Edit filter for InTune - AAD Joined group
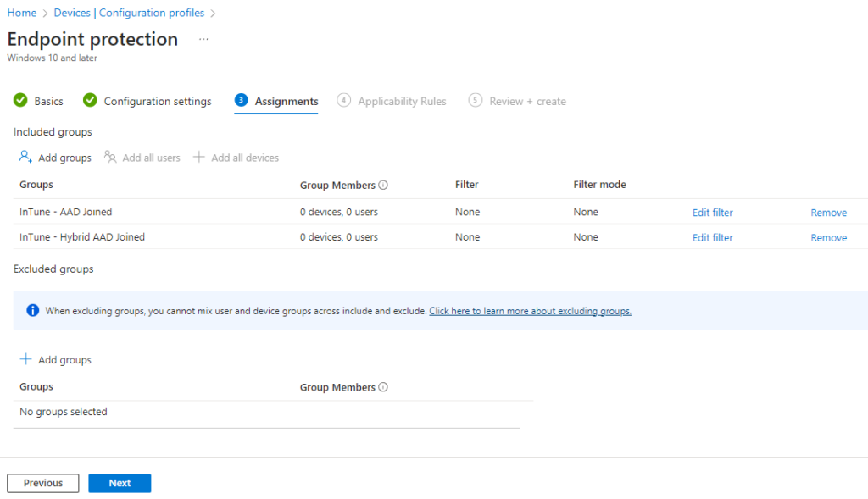The height and width of the screenshot is (499, 868). click(x=712, y=212)
